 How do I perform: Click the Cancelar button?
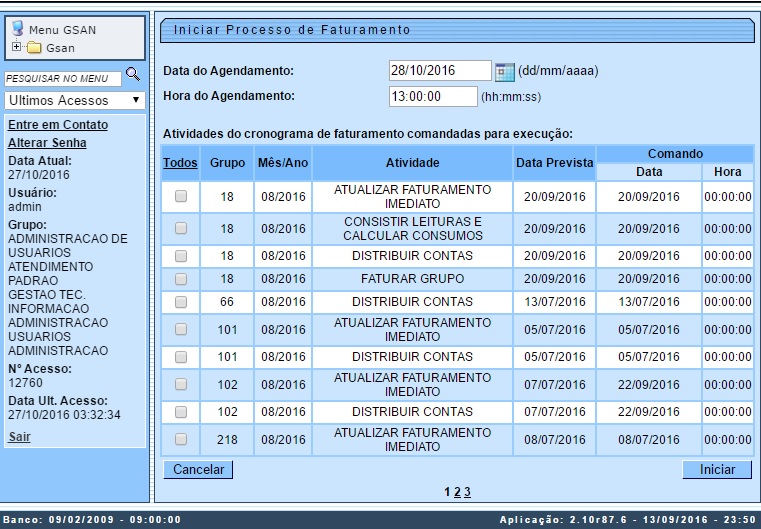point(198,470)
